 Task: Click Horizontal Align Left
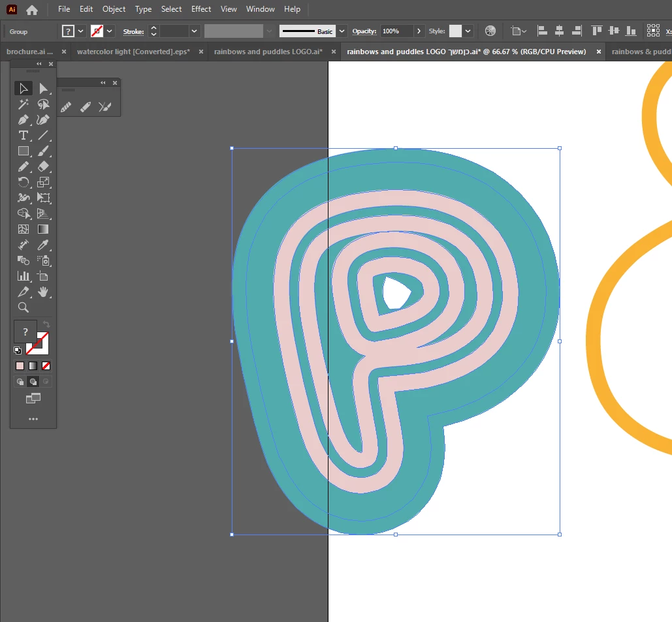click(542, 31)
